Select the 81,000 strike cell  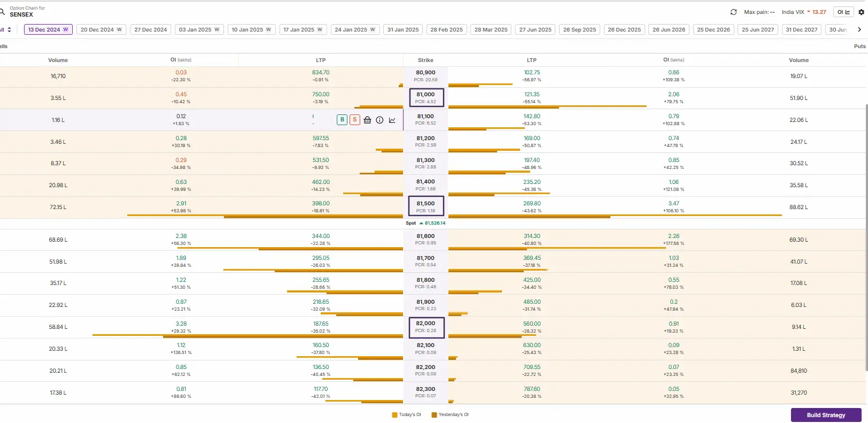pos(426,97)
